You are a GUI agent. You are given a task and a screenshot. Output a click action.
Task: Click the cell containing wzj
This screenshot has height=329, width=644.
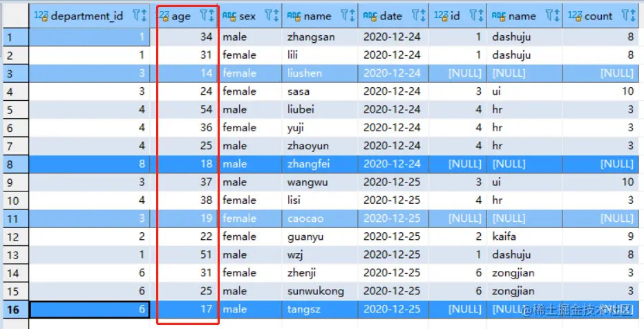[320, 254]
